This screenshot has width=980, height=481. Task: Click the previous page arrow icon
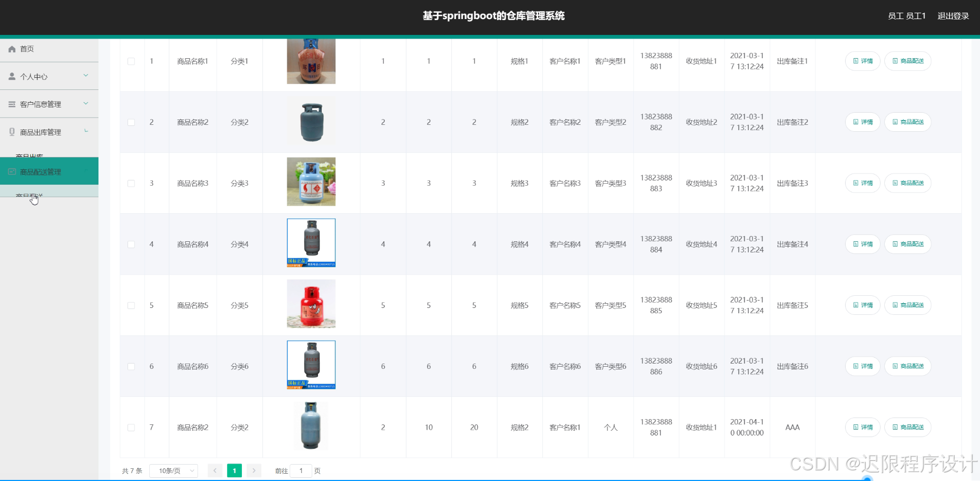pyautogui.click(x=215, y=470)
